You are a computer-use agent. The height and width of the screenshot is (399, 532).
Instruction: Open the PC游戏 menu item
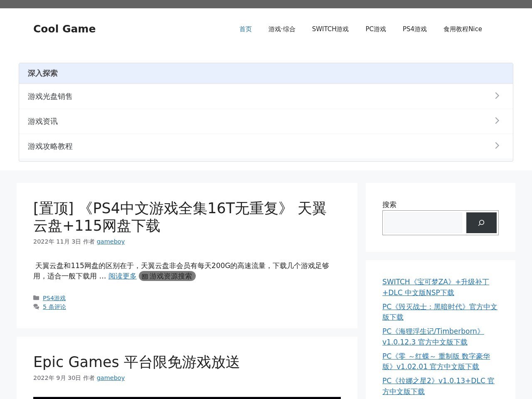pos(376,29)
